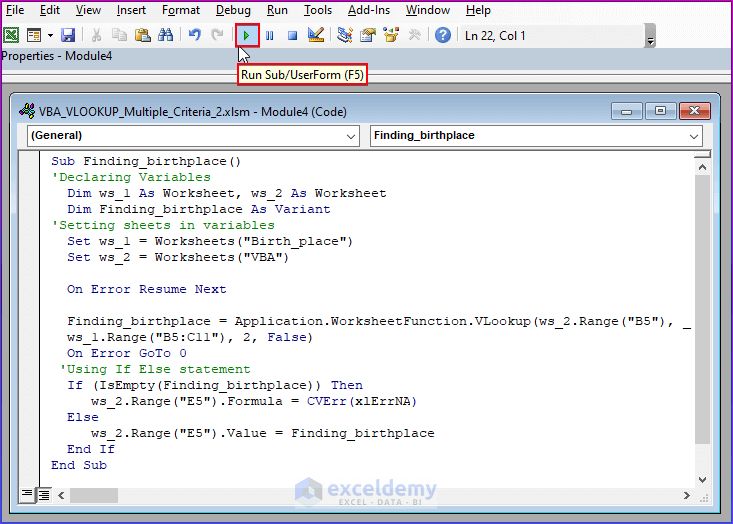Click horizontal scrollbar left arrow
Image resolution: width=733 pixels, height=524 pixels.
coord(61,495)
